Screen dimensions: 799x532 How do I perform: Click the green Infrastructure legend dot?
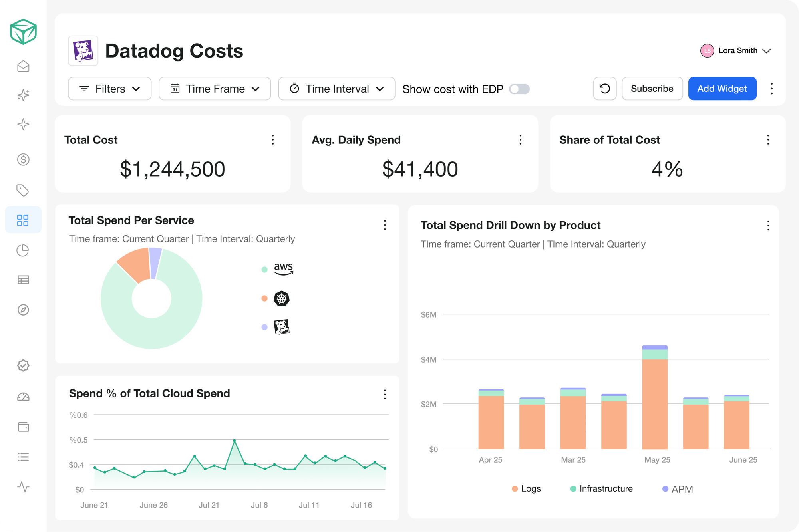[573, 489]
